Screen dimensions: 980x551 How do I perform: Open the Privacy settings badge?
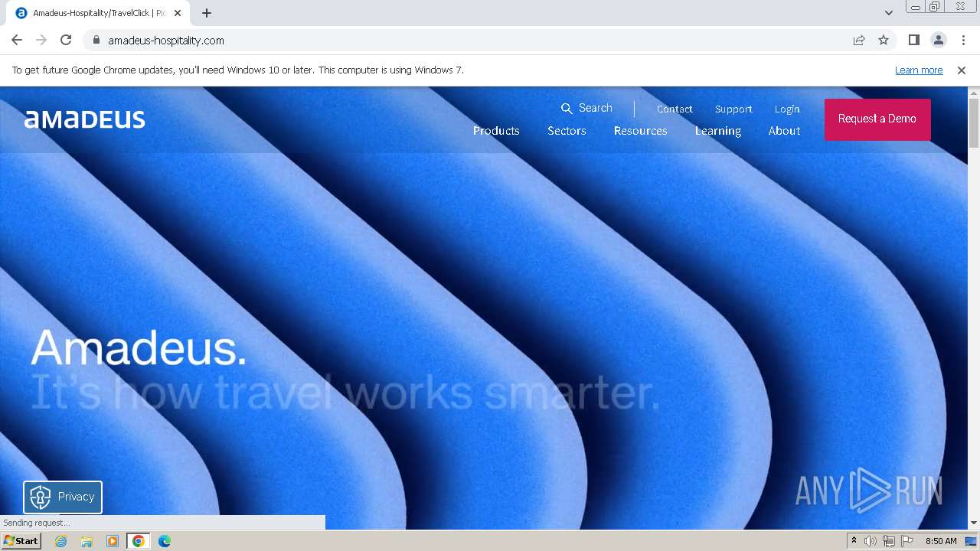[x=63, y=497]
